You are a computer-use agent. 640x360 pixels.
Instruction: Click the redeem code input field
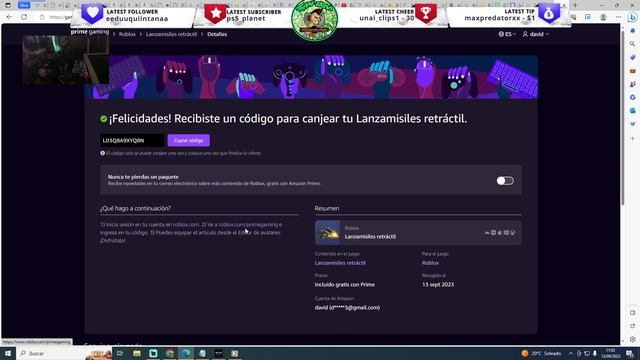pyautogui.click(x=132, y=140)
